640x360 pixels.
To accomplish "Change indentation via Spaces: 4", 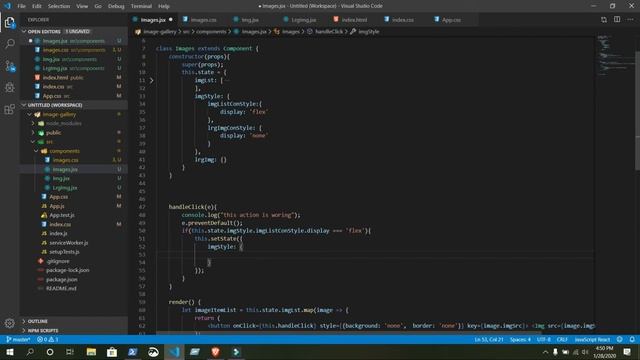I will pos(520,339).
